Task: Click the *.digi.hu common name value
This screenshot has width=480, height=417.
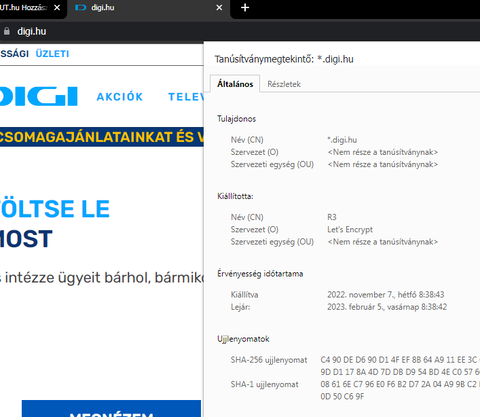Action: pyautogui.click(x=342, y=140)
